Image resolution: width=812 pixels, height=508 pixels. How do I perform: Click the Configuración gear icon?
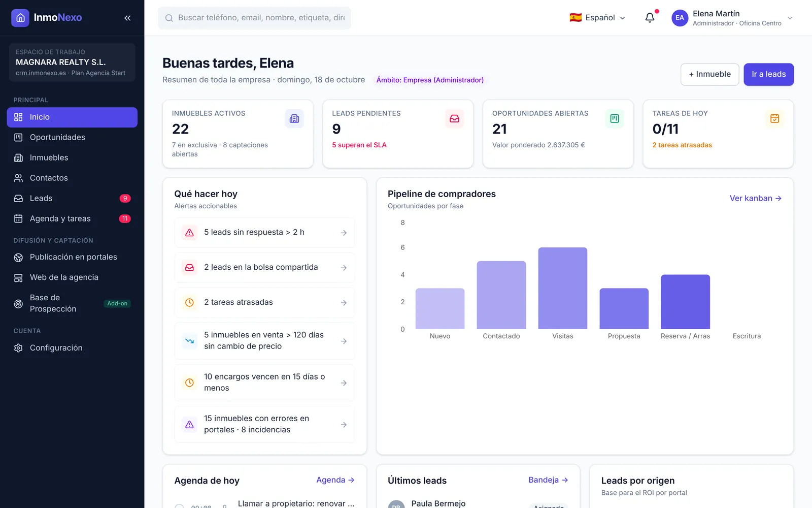18,348
